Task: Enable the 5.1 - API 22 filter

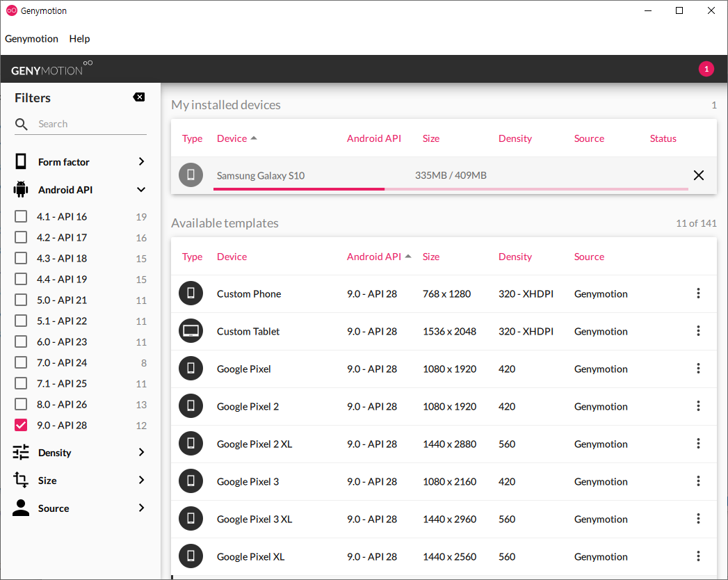Action: 21,321
